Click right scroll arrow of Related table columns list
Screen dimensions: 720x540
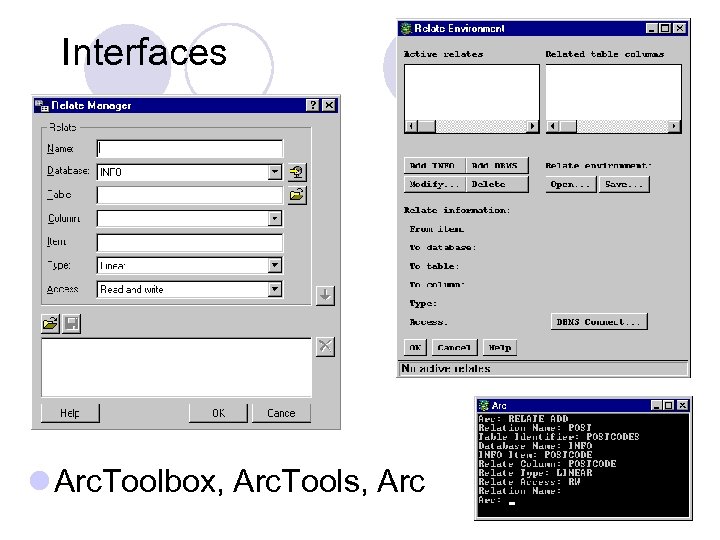tap(674, 126)
